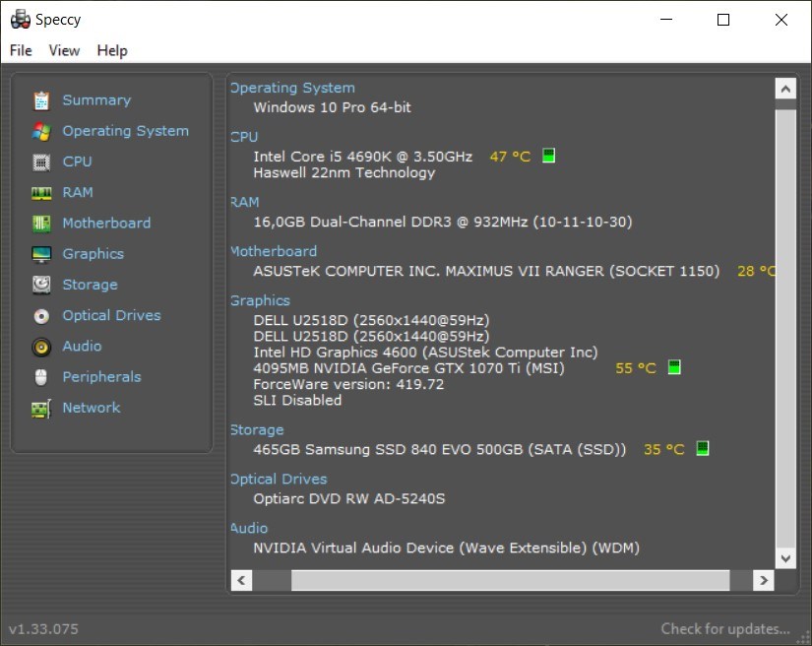
Task: Click the horizontal scrollbar right arrow
Action: [764, 581]
